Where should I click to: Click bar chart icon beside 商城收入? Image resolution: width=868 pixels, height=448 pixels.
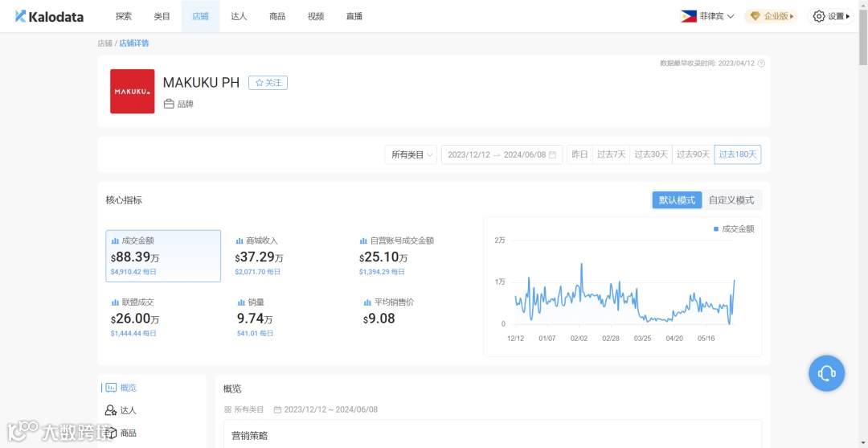[240, 240]
